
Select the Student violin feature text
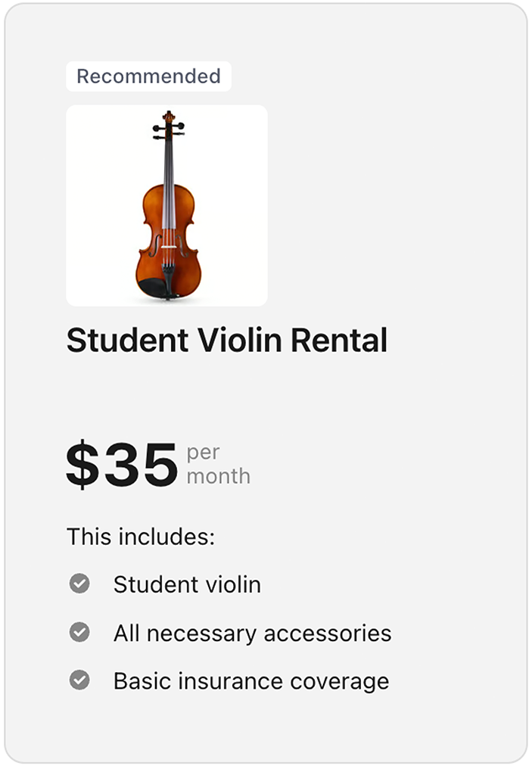(x=187, y=584)
